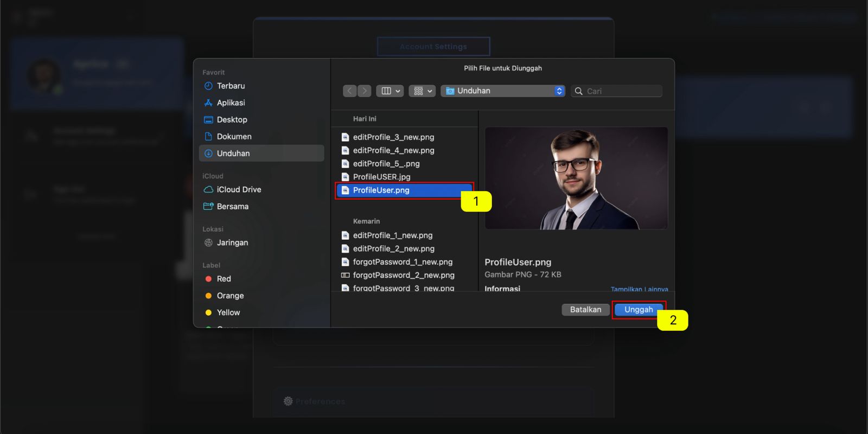Open iCloud Drive location
This screenshot has width=868, height=434.
click(x=239, y=189)
